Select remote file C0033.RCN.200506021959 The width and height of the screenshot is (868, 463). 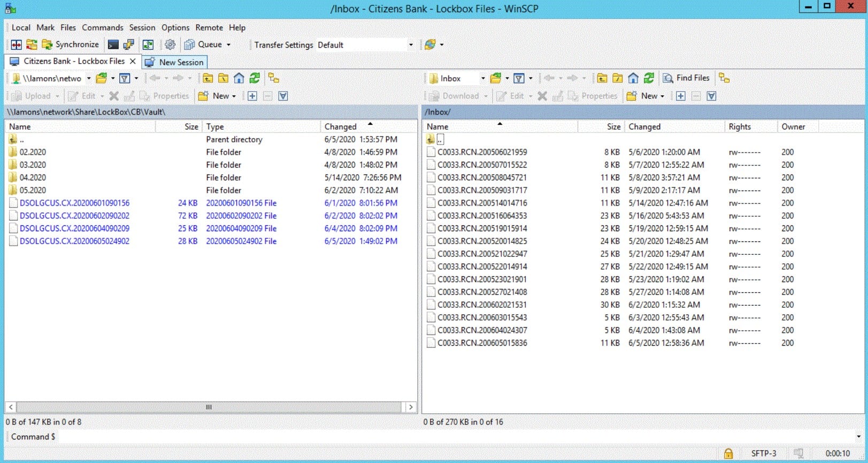pos(482,152)
